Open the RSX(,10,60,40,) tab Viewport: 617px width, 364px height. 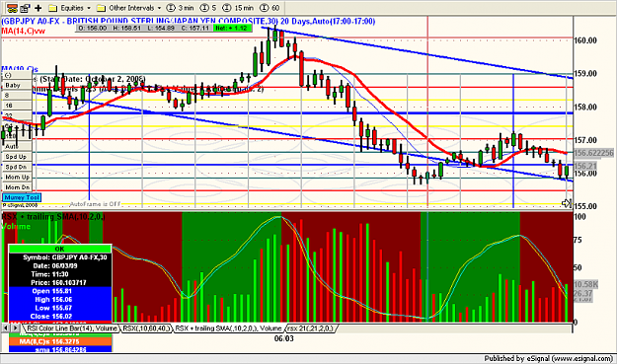coord(147,328)
